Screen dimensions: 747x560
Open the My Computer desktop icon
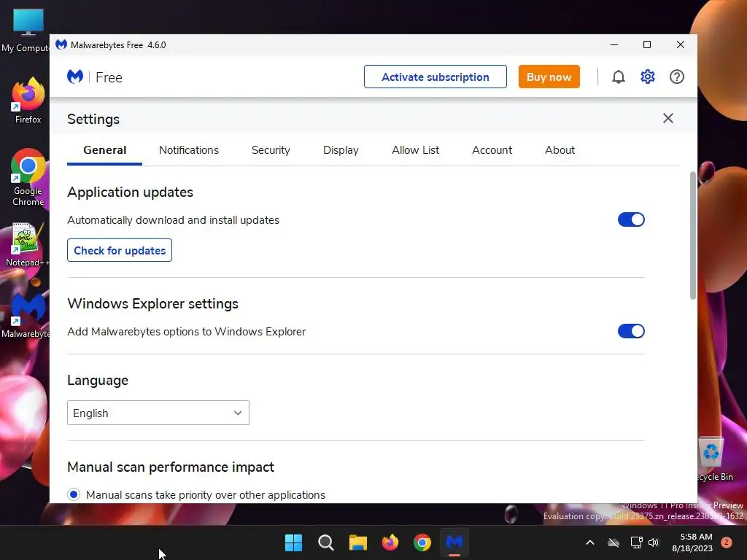click(27, 30)
